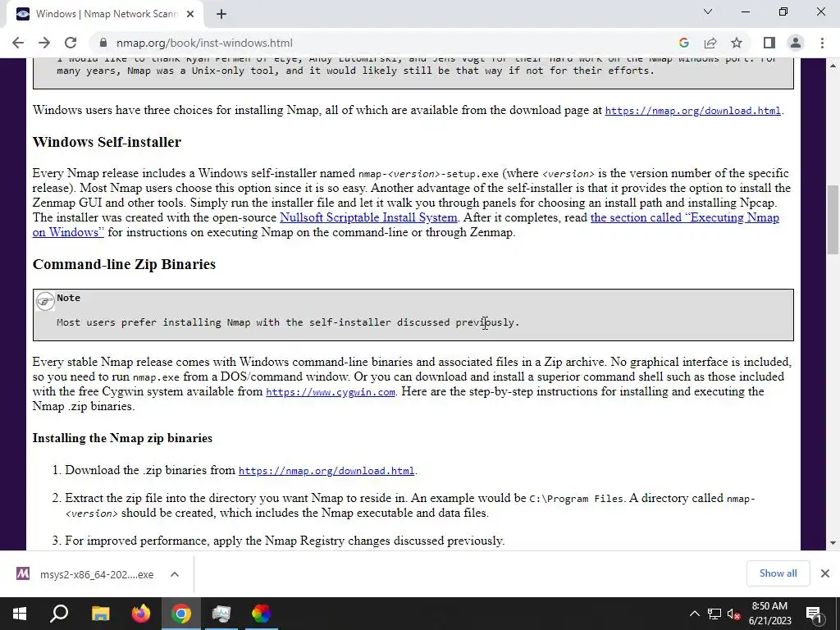
Task: Click the nmap-<version>-setup.exe text
Action: (x=428, y=174)
